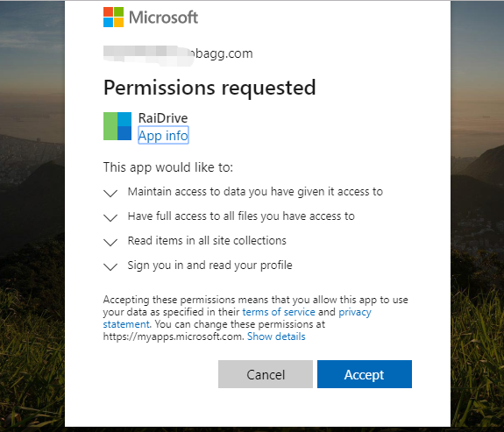
Task: Expand the Sign you in and read profile chevron
Action: tap(110, 266)
